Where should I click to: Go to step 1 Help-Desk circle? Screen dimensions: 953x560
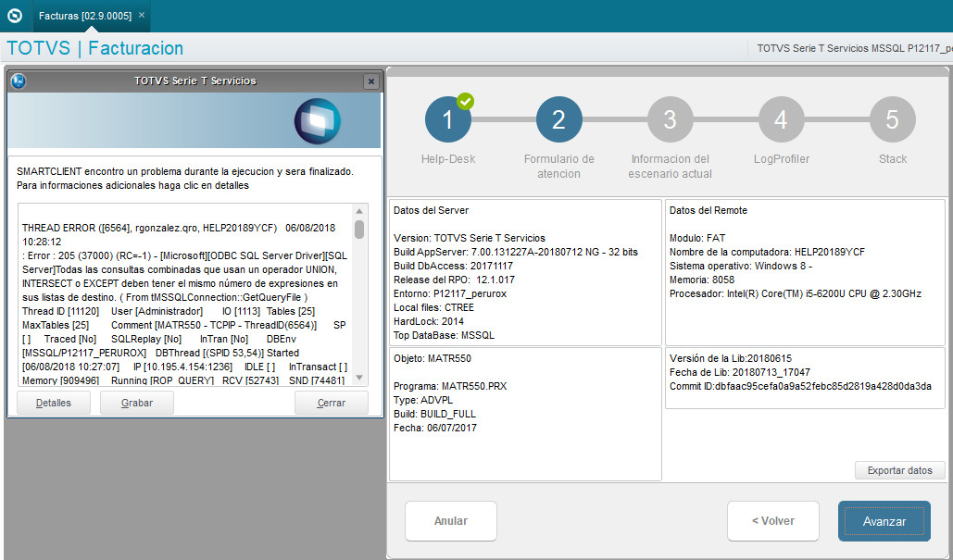point(448,119)
